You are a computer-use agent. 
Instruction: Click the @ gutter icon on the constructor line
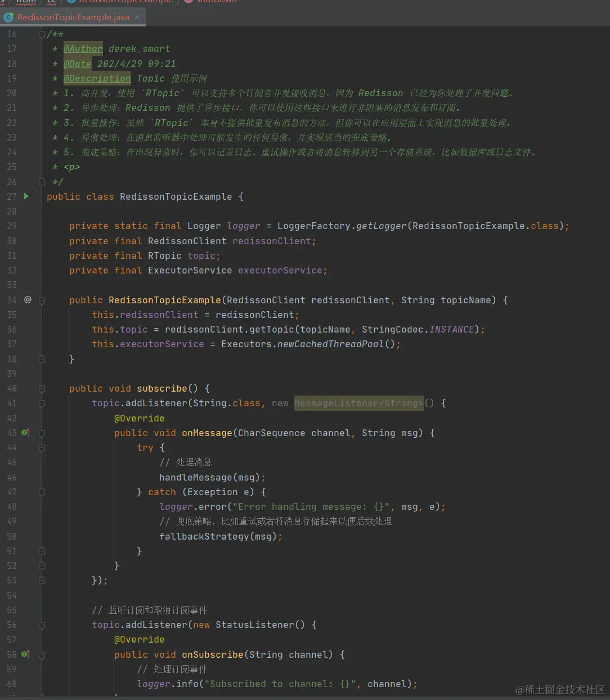point(27,300)
